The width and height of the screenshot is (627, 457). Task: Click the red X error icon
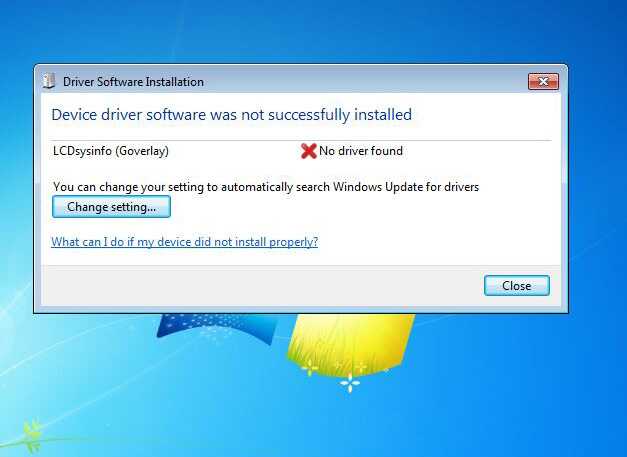coord(308,151)
